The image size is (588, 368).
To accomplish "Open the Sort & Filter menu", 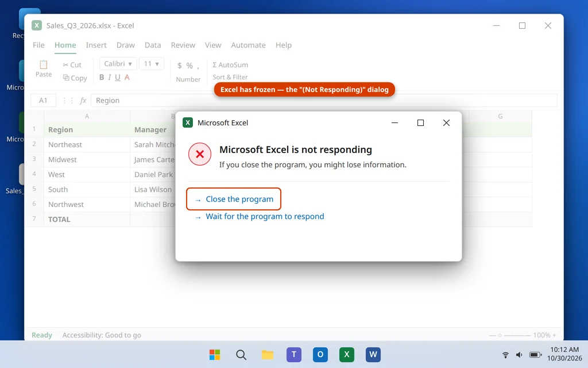I will [230, 77].
